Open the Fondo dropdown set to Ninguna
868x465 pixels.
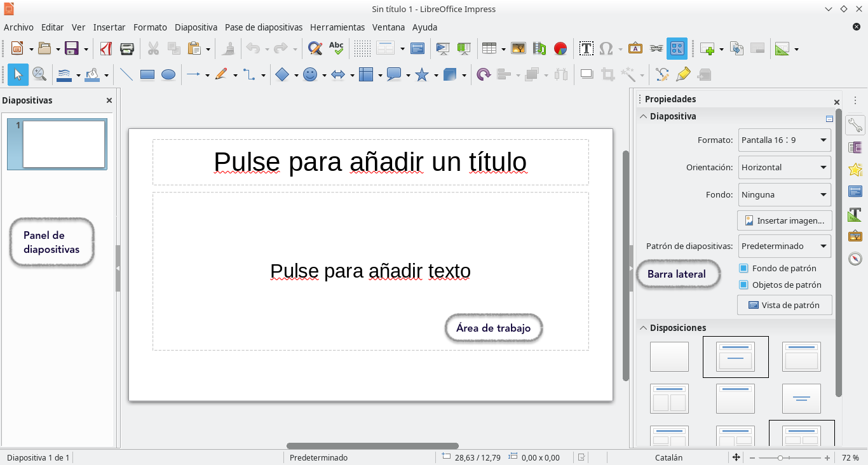coord(785,194)
